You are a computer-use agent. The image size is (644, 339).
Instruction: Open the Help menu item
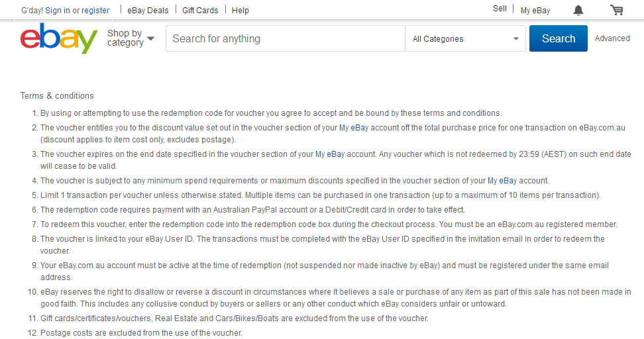241,10
